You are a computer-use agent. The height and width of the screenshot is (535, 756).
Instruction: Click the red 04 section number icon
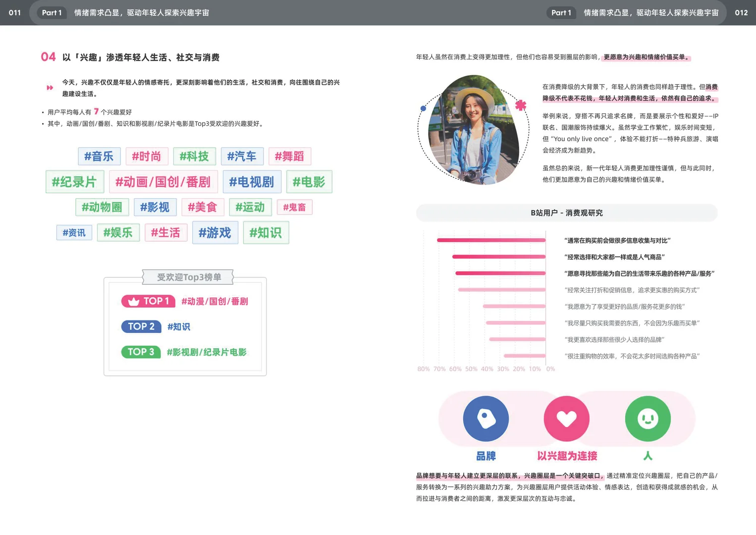click(x=48, y=56)
